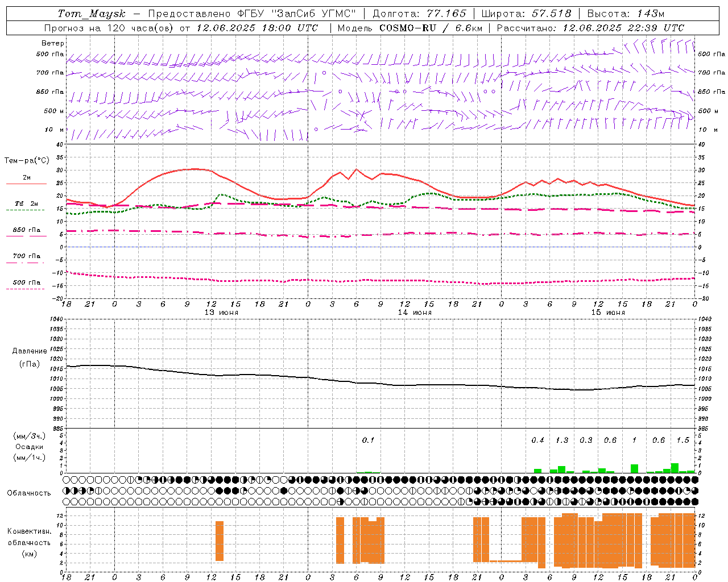Click the Облачность cloud cover label
The height and width of the screenshot is (582, 728).
tap(29, 493)
